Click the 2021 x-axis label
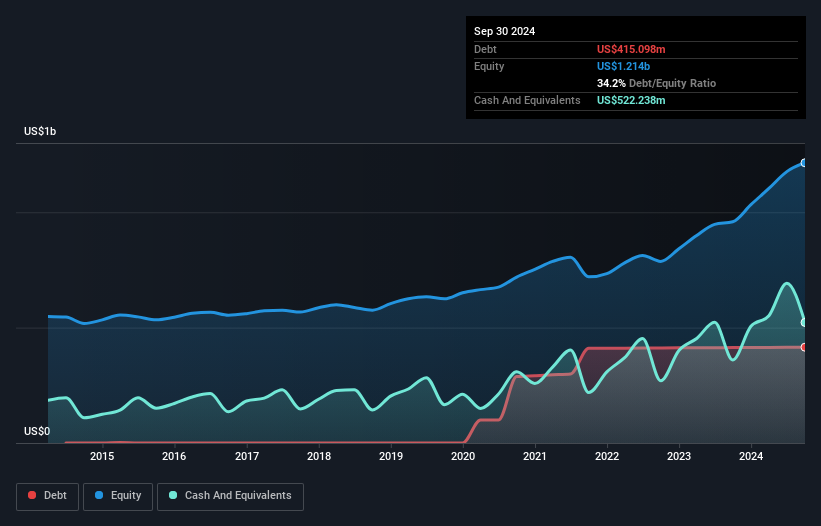The height and width of the screenshot is (526, 821). tap(535, 456)
